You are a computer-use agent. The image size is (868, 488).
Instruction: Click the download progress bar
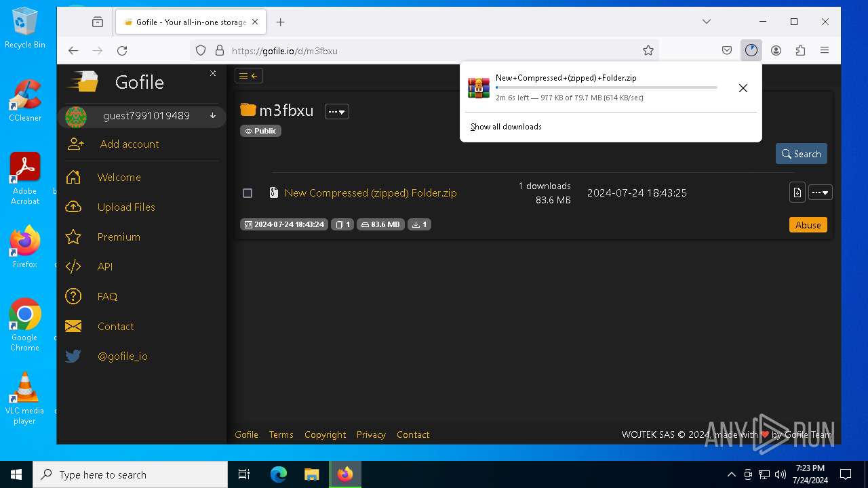[606, 87]
